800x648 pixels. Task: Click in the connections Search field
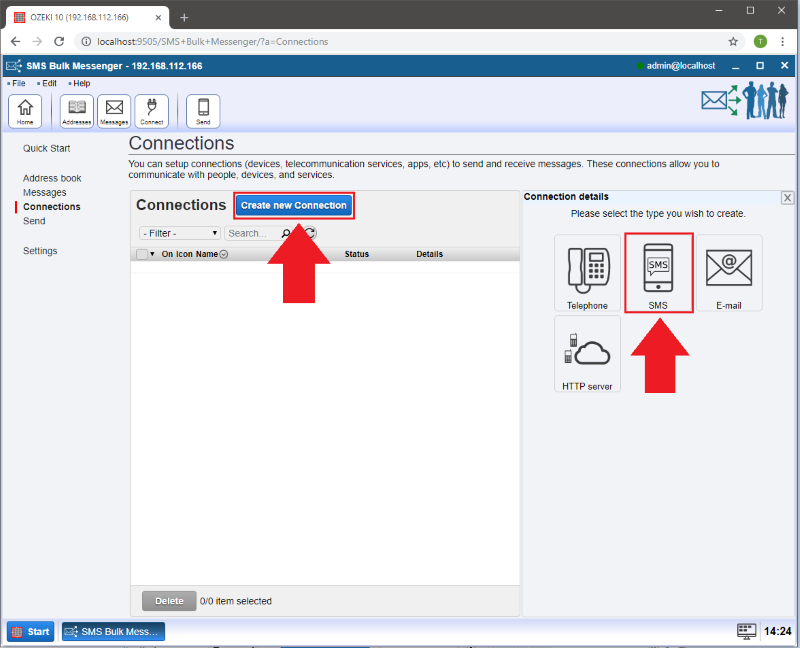(250, 233)
